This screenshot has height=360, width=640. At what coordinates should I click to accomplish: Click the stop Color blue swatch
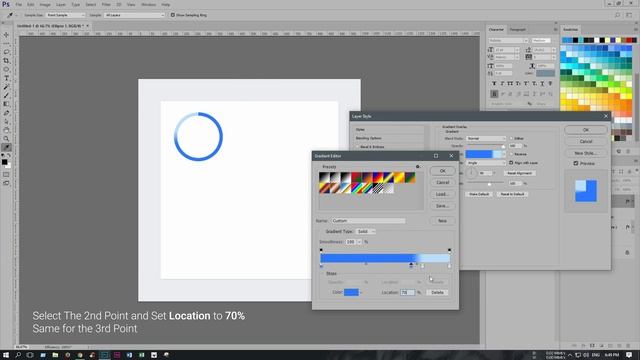tap(351, 292)
